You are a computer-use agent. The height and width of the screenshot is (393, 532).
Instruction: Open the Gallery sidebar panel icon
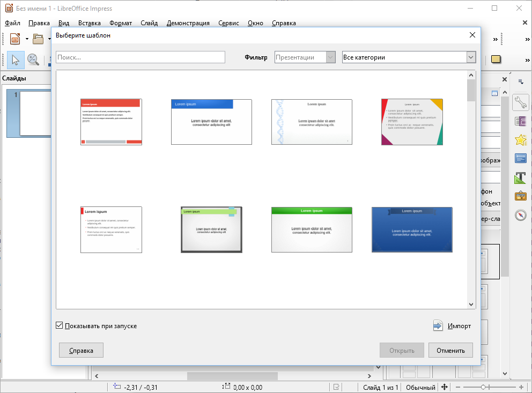click(x=521, y=196)
